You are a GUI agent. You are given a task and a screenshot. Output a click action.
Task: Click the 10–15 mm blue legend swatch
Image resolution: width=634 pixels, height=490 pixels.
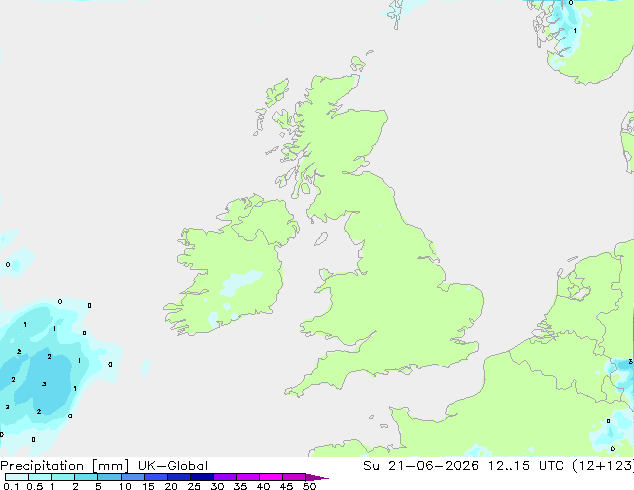coord(133,477)
